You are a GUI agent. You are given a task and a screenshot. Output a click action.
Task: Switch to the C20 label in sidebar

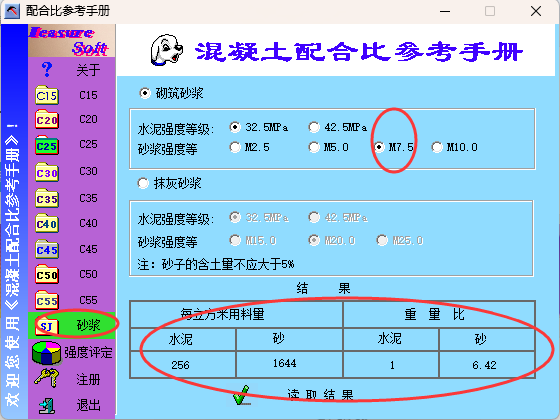tap(88, 119)
